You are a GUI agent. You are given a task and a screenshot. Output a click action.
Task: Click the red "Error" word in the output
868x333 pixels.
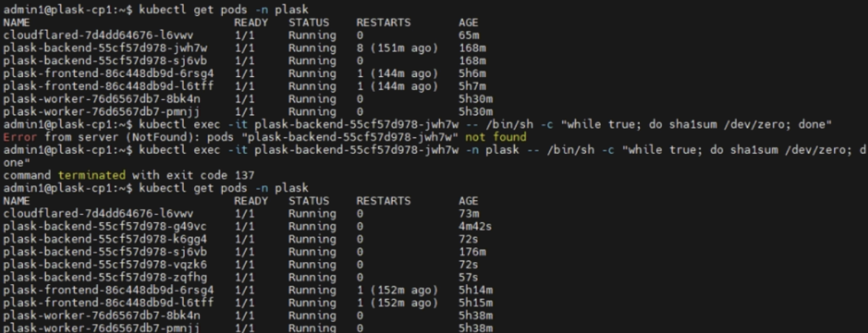(x=15, y=137)
